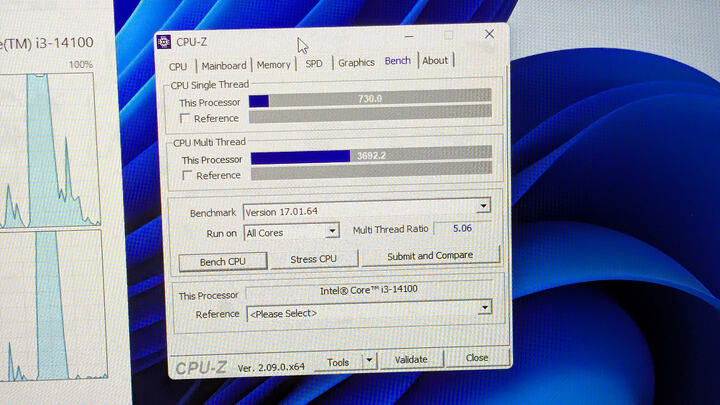Image resolution: width=720 pixels, height=405 pixels.
Task: Click the Multi Thread Ratio 5.06 field
Action: [462, 228]
